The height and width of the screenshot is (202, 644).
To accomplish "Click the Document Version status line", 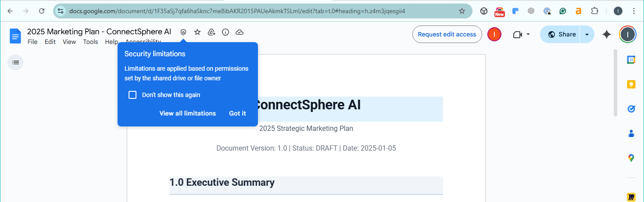I will coord(306,148).
